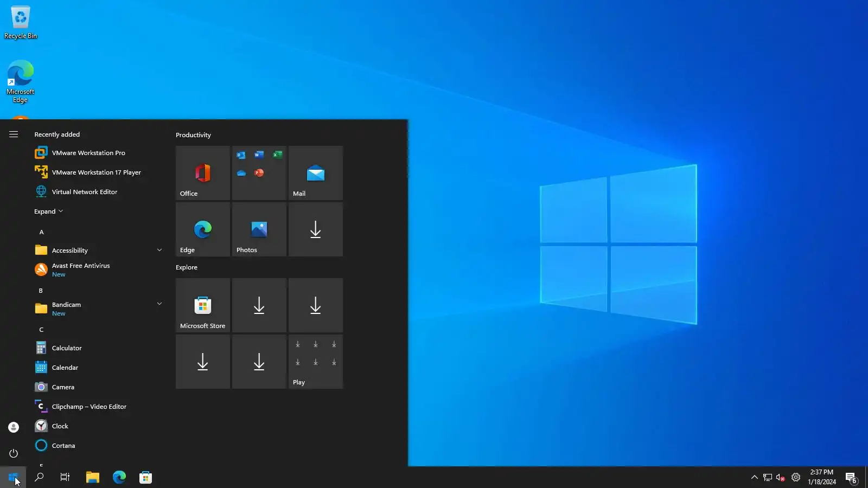Close the Start menu via Start button
Viewport: 868px width, 488px height.
click(x=13, y=477)
